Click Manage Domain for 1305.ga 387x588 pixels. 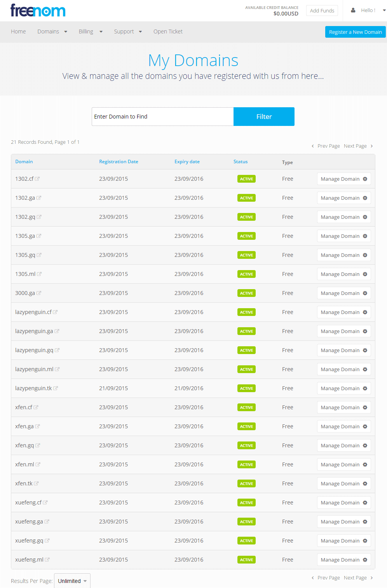(x=344, y=236)
